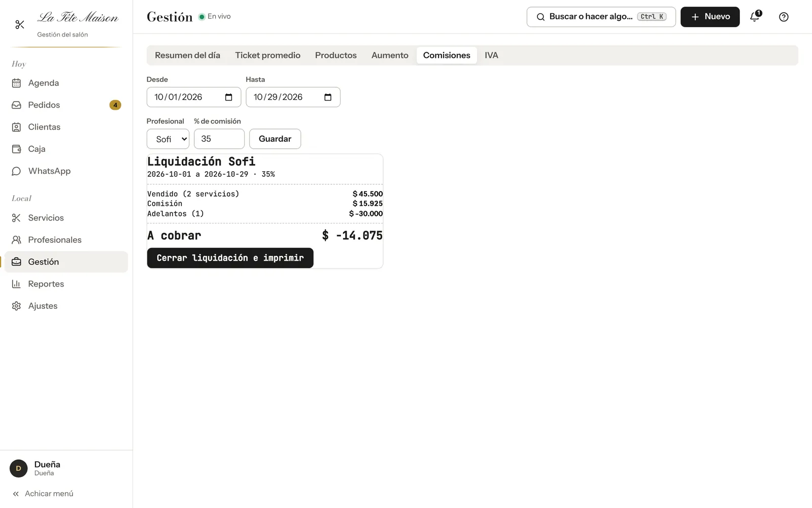The image size is (812, 508).
Task: Switch to Resumen del día tab
Action: click(x=187, y=55)
